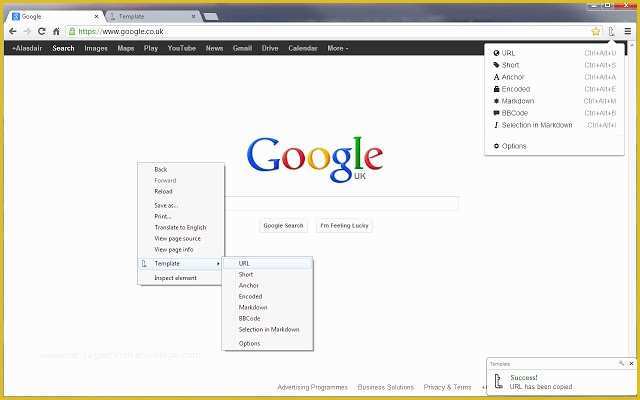Click the font icon beside Anchor in popup
Image resolution: width=640 pixels, height=400 pixels.
tap(496, 77)
